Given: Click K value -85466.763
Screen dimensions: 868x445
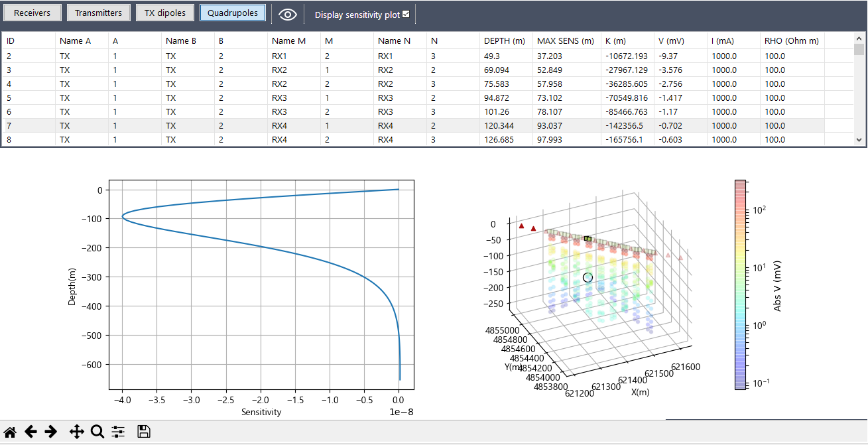Looking at the screenshot, I should [627, 112].
